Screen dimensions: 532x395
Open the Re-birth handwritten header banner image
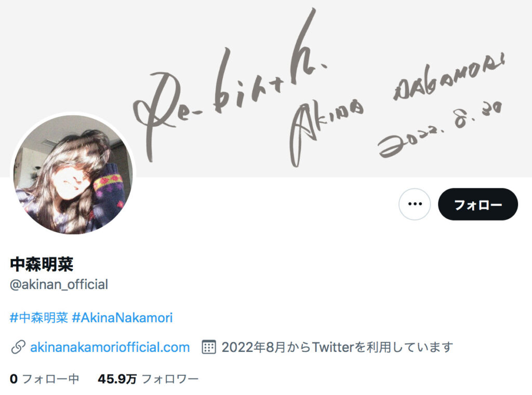(x=266, y=88)
